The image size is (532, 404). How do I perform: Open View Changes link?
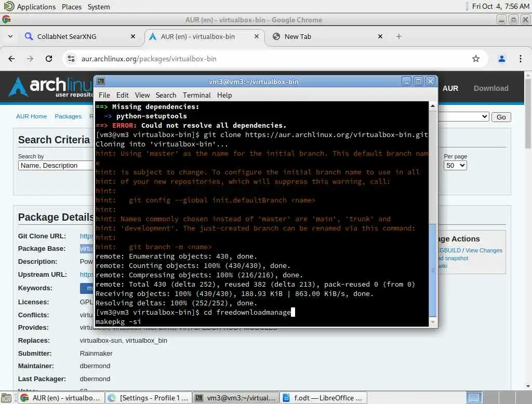point(484,250)
